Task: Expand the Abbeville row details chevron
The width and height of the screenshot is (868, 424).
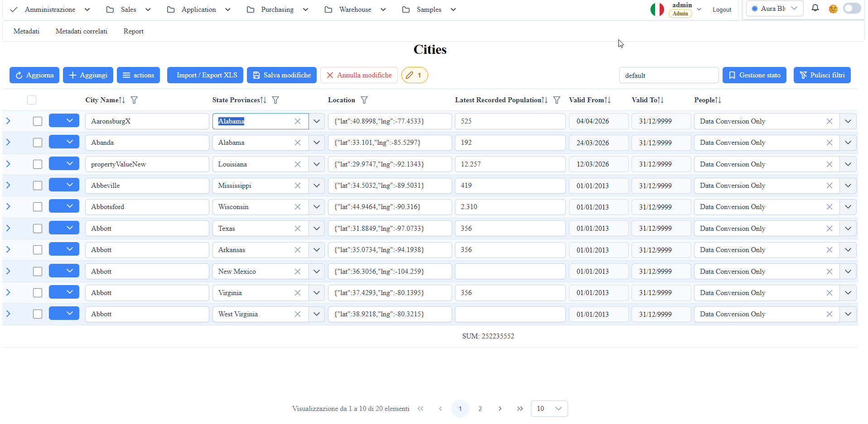Action: pyautogui.click(x=8, y=185)
